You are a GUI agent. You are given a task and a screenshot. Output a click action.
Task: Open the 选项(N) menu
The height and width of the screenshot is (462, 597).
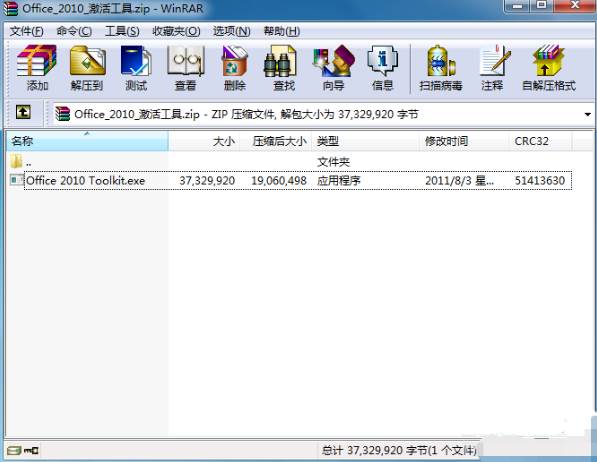click(231, 31)
